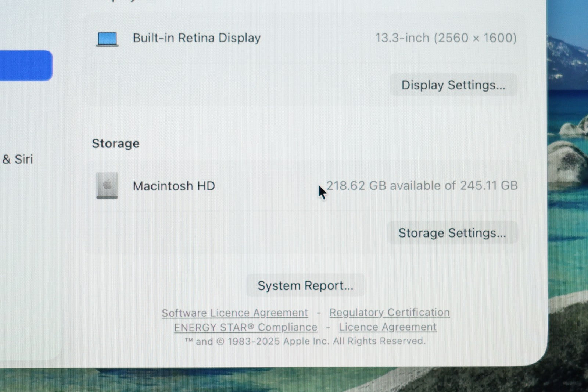Open the Software Licence Agreement link
The height and width of the screenshot is (392, 588).
coord(235,313)
